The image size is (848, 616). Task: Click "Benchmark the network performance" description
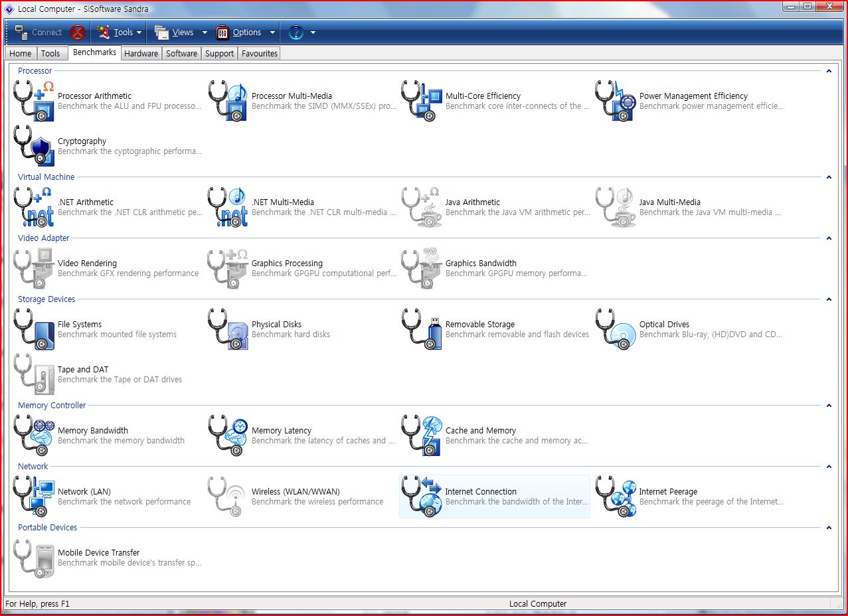[124, 502]
